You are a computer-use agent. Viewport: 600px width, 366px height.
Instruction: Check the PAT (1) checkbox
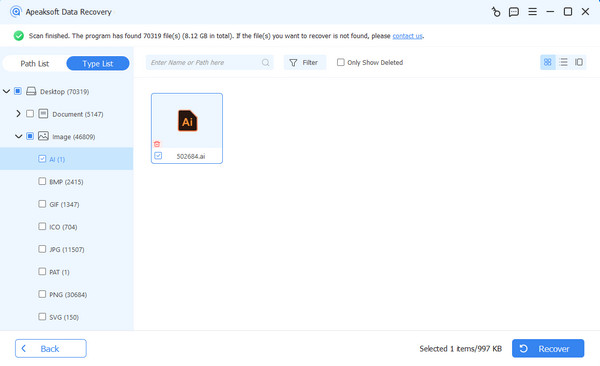[42, 271]
